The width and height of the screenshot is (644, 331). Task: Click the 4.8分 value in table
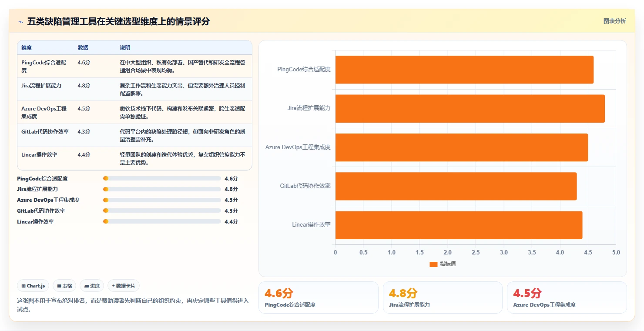pos(84,86)
